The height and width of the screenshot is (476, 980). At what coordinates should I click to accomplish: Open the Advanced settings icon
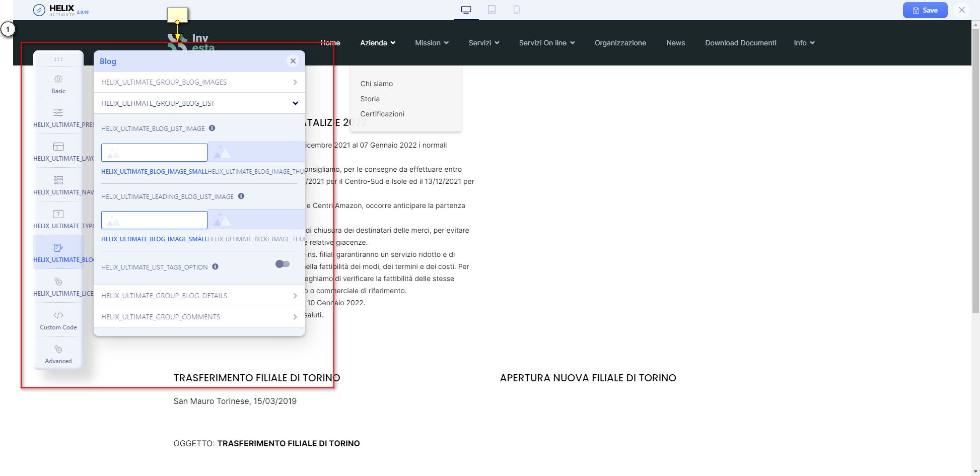(x=58, y=349)
